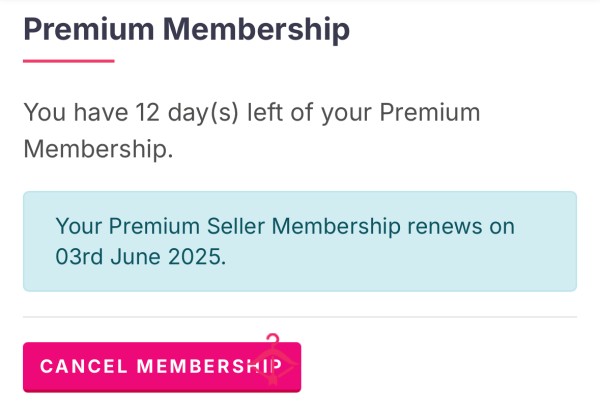Viewport: 600px width, 414px height.
Task: Click the word 'Your' in the blue banner
Action: point(78,226)
